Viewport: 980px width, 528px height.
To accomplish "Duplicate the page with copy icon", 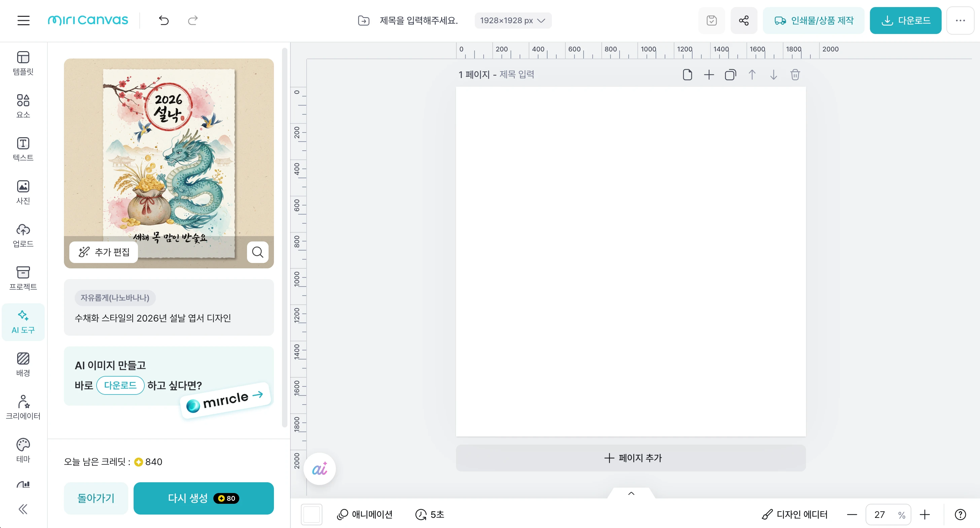I will (730, 75).
